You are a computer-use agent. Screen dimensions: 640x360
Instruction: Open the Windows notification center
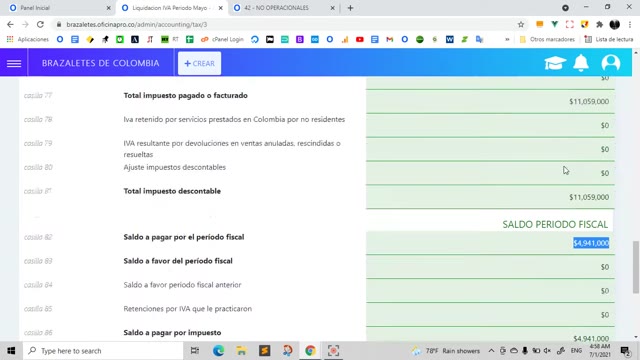pos(625,351)
